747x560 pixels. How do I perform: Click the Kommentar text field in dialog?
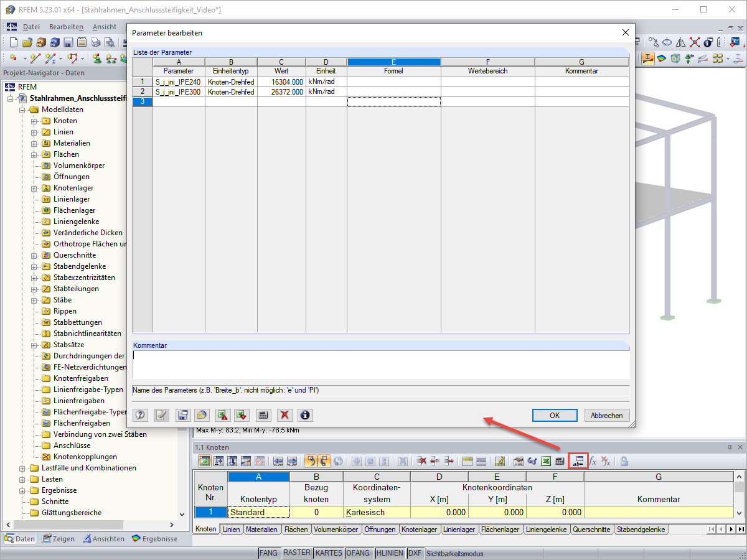pos(381,365)
